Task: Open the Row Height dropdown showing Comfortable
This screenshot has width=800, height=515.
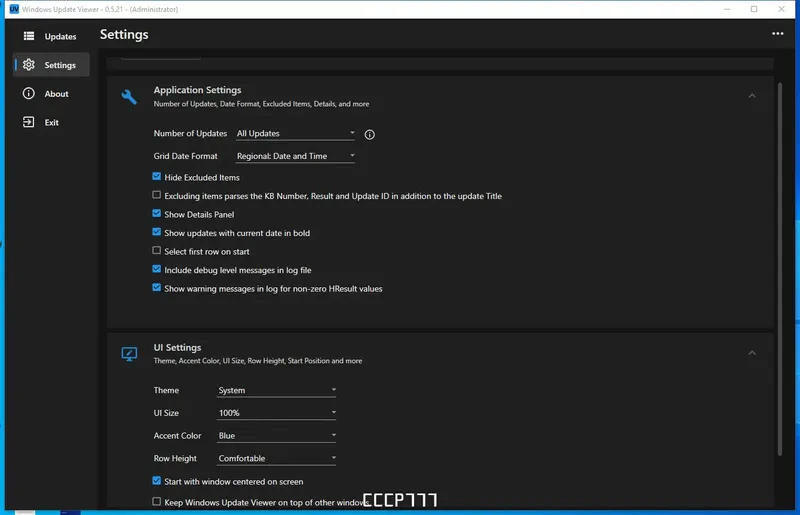Action: [x=277, y=458]
